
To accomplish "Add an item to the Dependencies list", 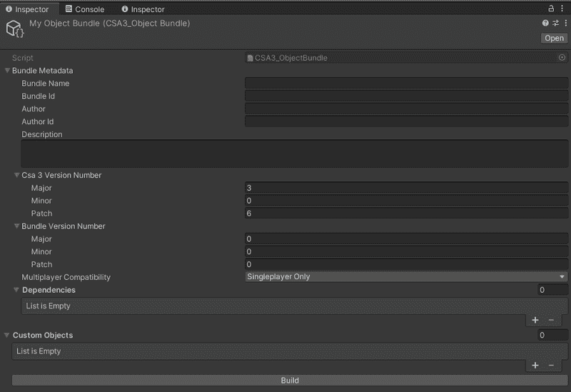I will [x=535, y=320].
